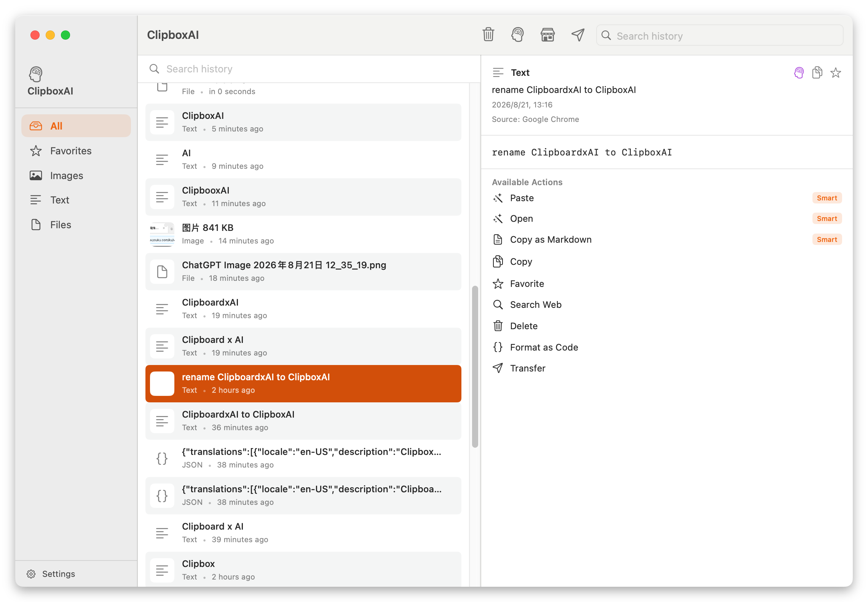This screenshot has width=868, height=602.
Task: Select the JSON entry with description "Clipbox...
Action: point(303,458)
